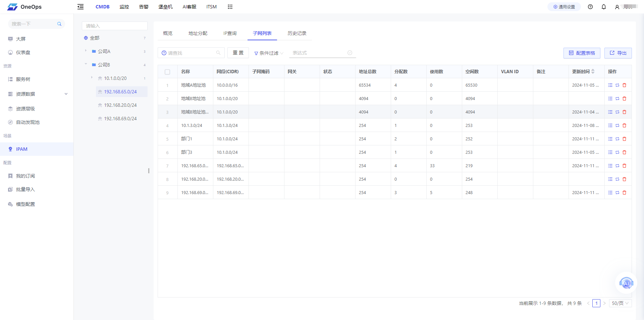Image resolution: width=644 pixels, height=320 pixels.
Task: Expand the 公司A tree node
Action: pos(86,51)
